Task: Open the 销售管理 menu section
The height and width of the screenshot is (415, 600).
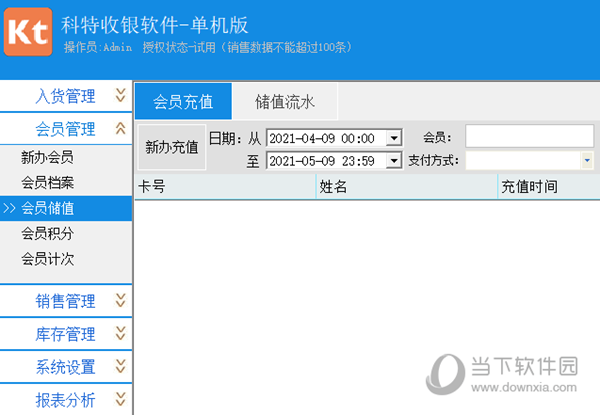Action: 66,301
